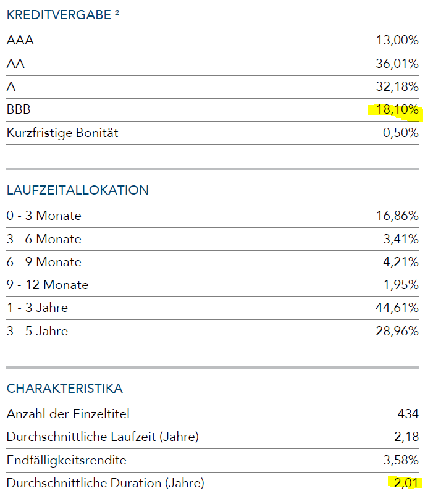The image size is (433, 504).
Task: Select the Anzahl der Einzeltitel value 434
Action: coord(408,414)
